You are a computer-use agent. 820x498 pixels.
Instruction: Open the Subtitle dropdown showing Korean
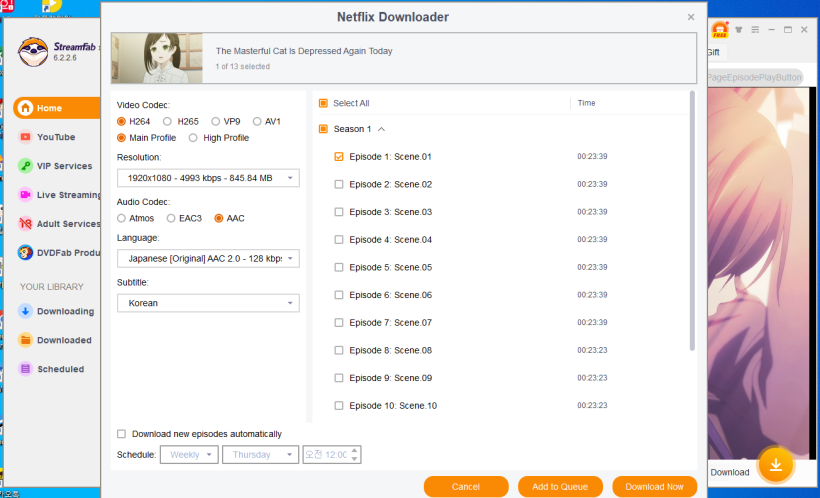coord(208,303)
